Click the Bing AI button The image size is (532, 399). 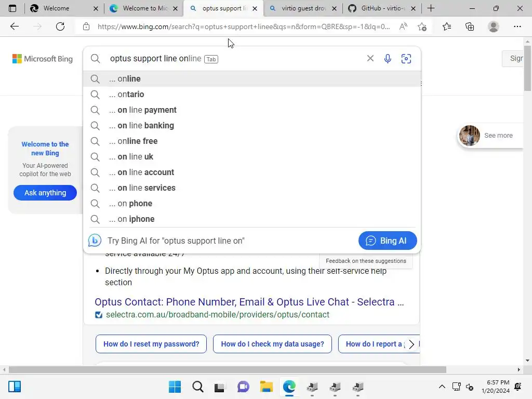click(388, 241)
